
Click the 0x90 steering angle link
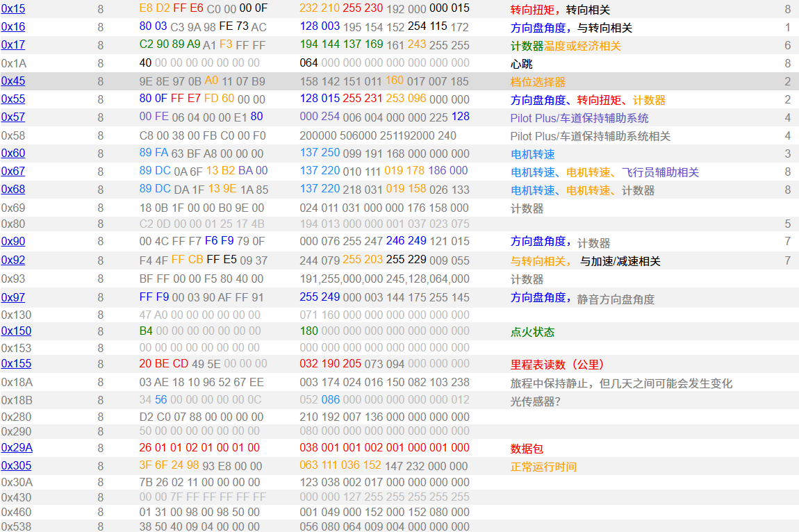point(13,241)
